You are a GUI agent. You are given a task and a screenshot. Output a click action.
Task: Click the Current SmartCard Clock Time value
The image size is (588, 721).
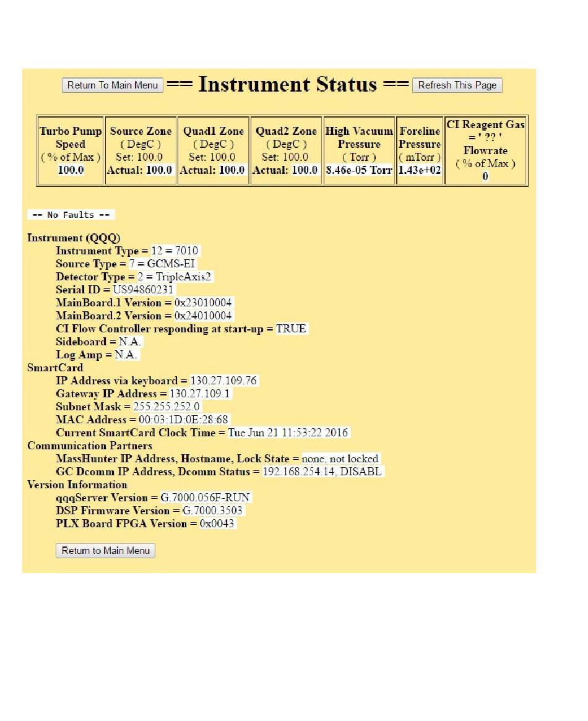pos(288,433)
